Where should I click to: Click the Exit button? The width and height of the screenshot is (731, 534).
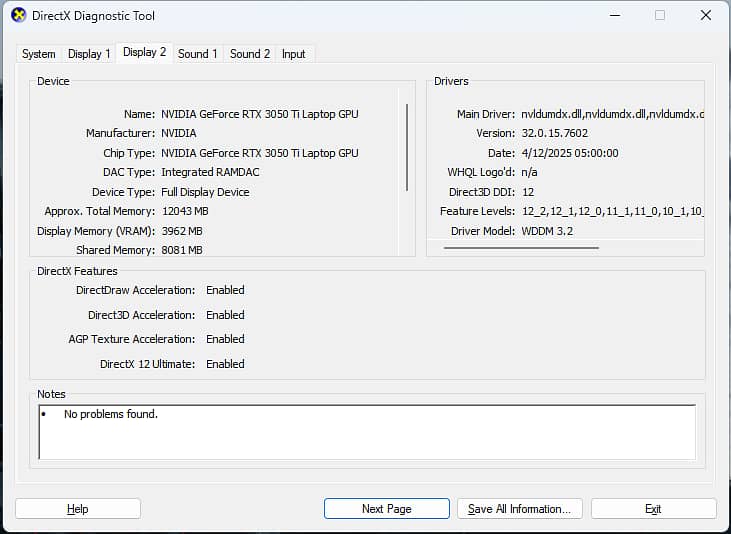click(653, 508)
